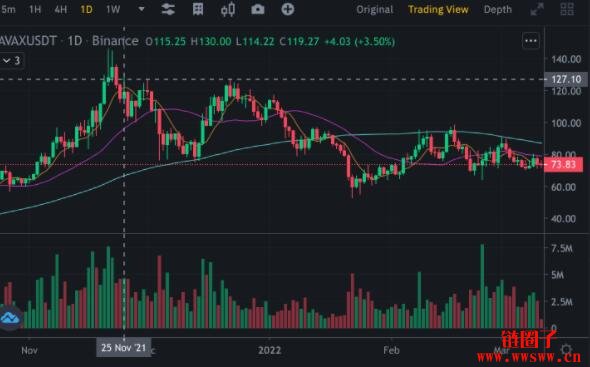Click the 100.00 price axis label
590x367 pixels.
[x=566, y=123]
